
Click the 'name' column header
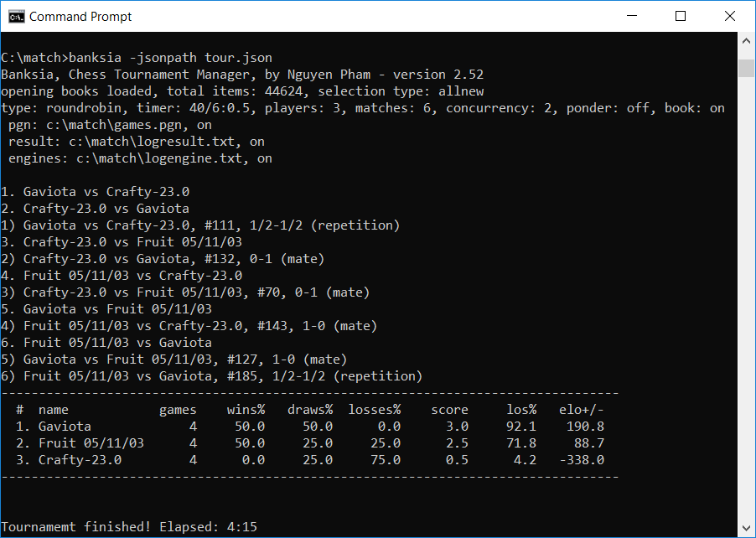click(x=54, y=411)
